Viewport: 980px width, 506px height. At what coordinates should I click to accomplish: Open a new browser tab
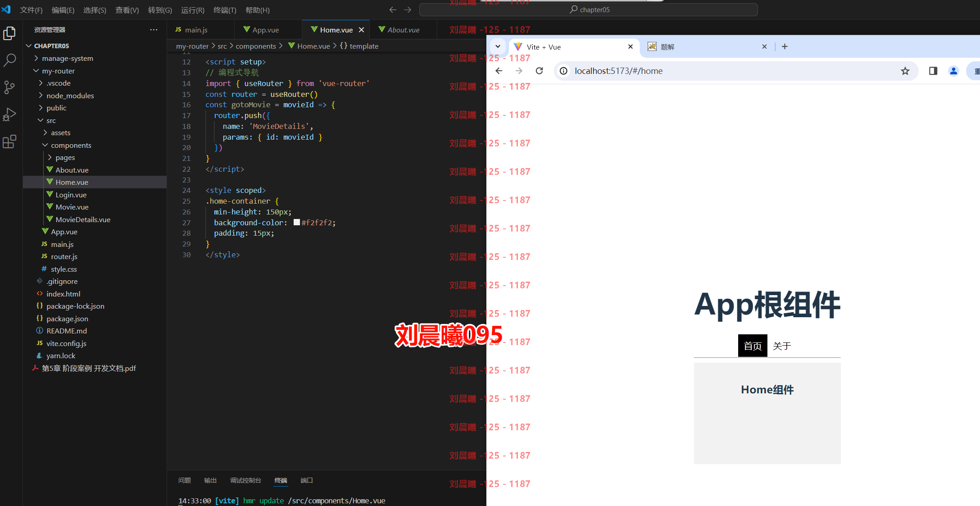tap(785, 46)
